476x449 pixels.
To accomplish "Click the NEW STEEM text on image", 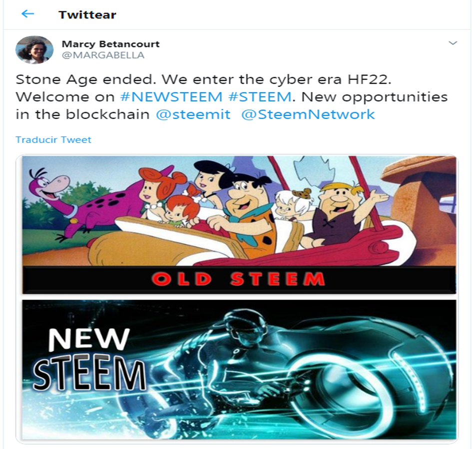I will coord(89,358).
